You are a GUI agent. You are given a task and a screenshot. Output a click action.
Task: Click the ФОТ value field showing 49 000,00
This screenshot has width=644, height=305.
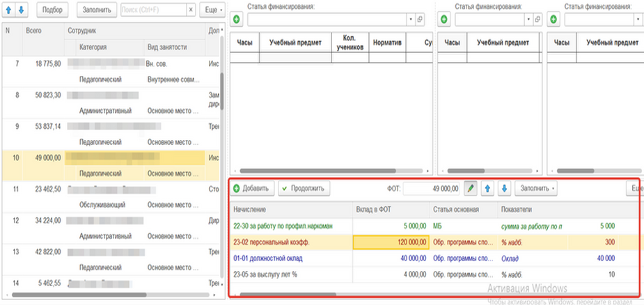click(x=432, y=188)
